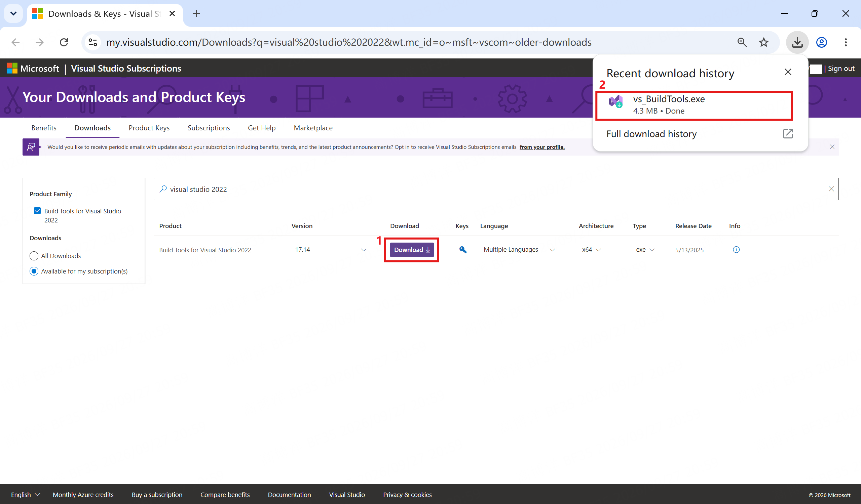Screen dimensions: 861x504
Task: Close the Downloads & Keys tab
Action: coord(172,14)
